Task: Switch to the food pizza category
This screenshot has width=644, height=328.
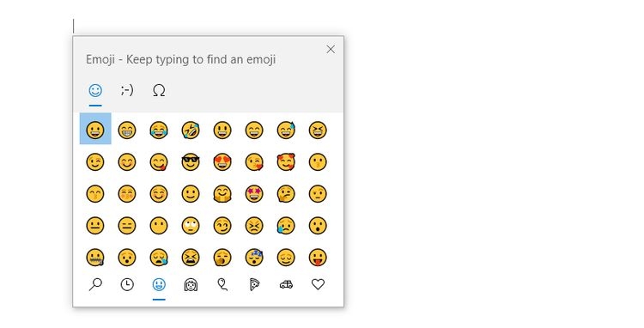Action: pos(254,284)
